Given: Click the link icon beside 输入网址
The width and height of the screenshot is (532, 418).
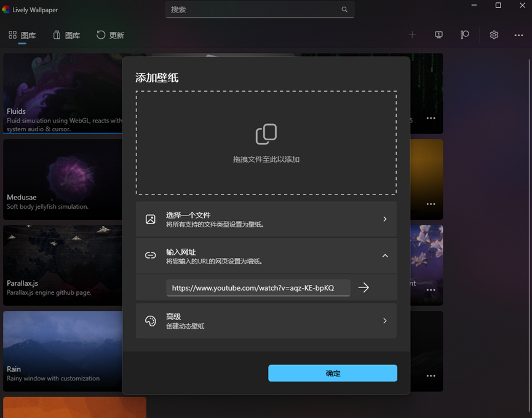Looking at the screenshot, I should [x=151, y=255].
